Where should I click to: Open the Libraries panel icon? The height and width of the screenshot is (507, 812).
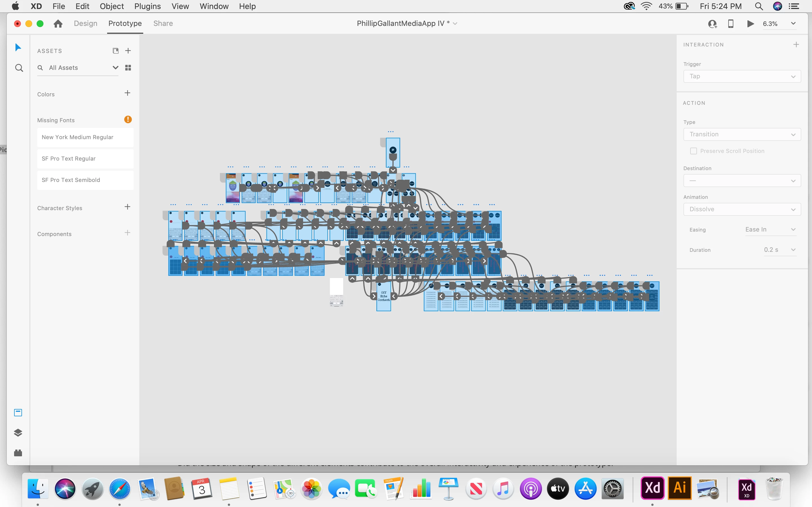pyautogui.click(x=18, y=412)
